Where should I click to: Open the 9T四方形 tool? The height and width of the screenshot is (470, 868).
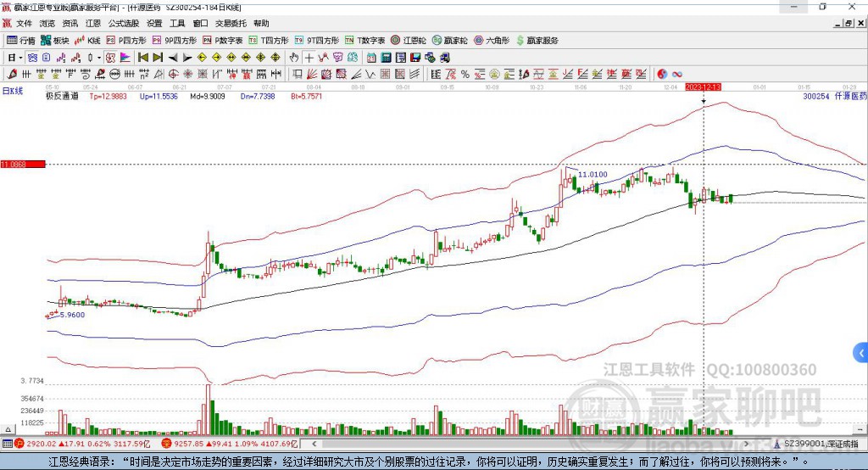tap(317, 41)
